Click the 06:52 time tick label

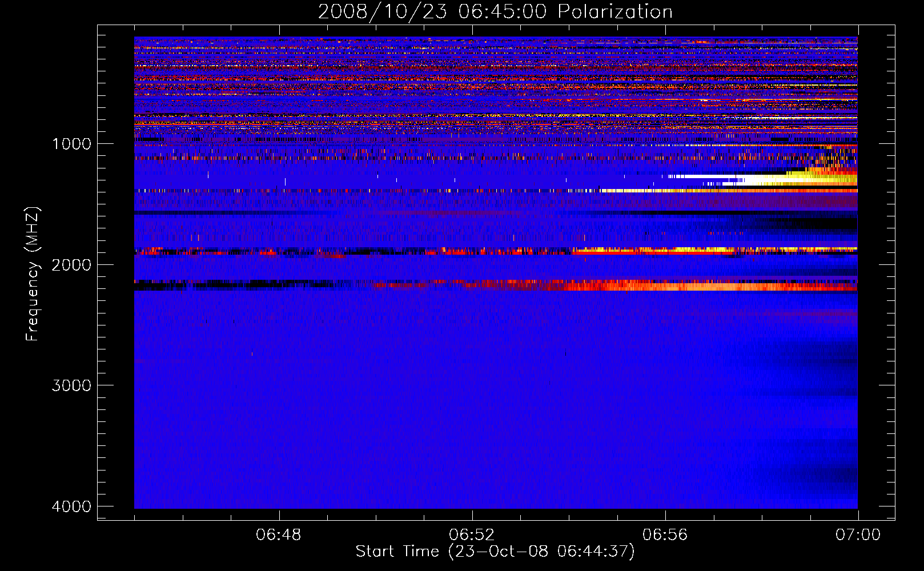coord(472,535)
